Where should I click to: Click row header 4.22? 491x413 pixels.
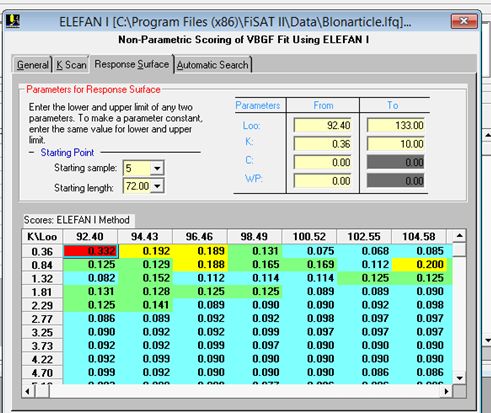pos(42,359)
